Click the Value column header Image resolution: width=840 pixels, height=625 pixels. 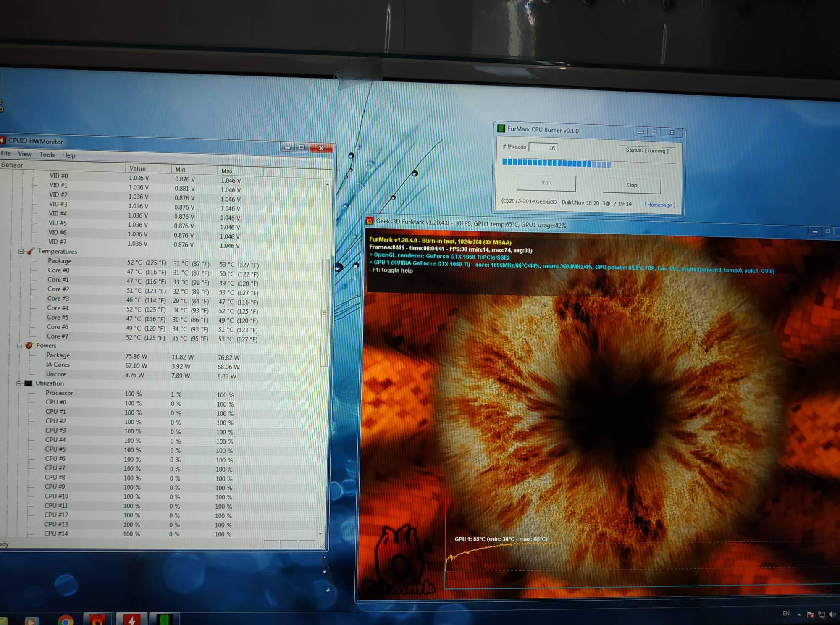pos(148,168)
